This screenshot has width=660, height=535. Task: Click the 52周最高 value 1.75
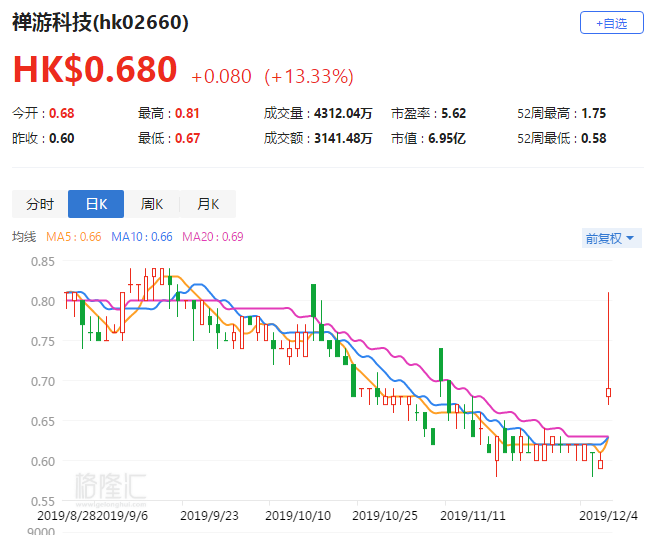pos(593,114)
